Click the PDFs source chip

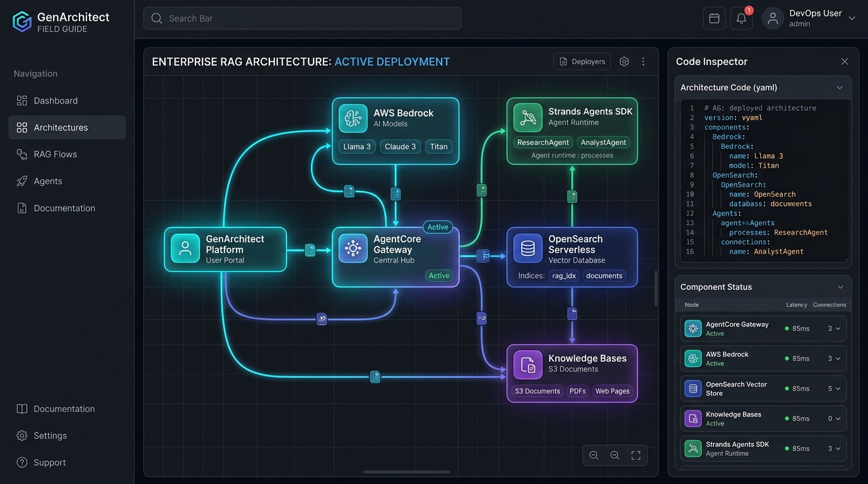point(578,391)
